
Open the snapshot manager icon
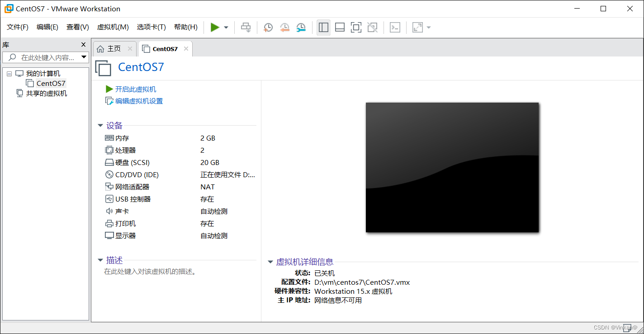tap(300, 27)
